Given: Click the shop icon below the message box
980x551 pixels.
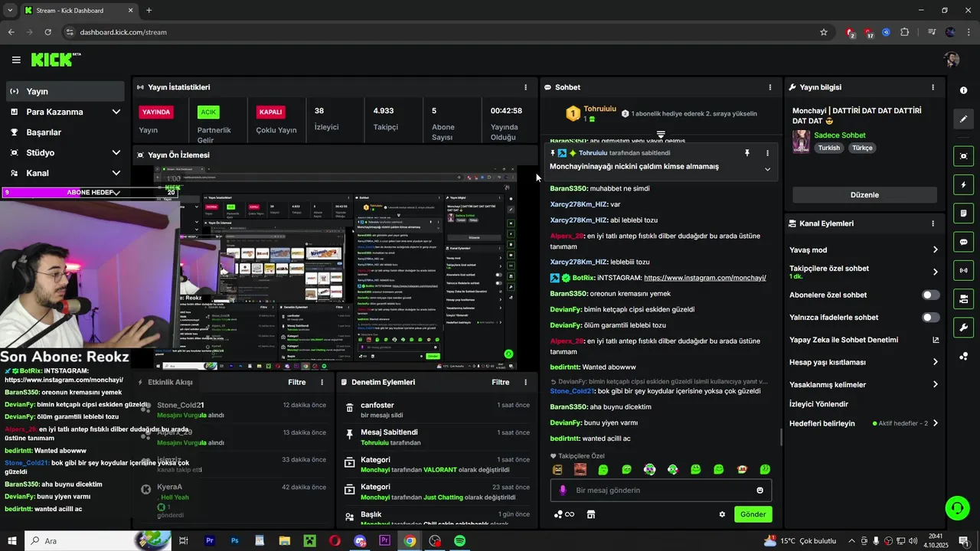Looking at the screenshot, I should (591, 514).
